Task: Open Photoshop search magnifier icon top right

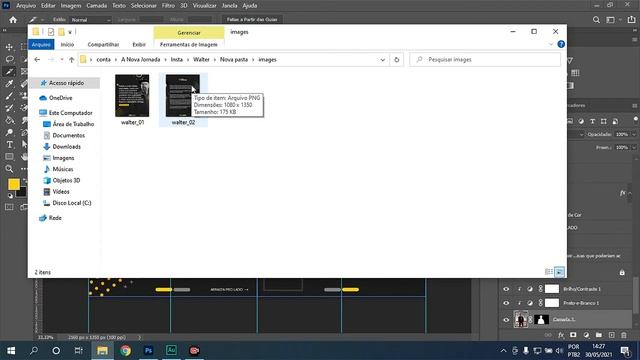Action: pyautogui.click(x=596, y=20)
